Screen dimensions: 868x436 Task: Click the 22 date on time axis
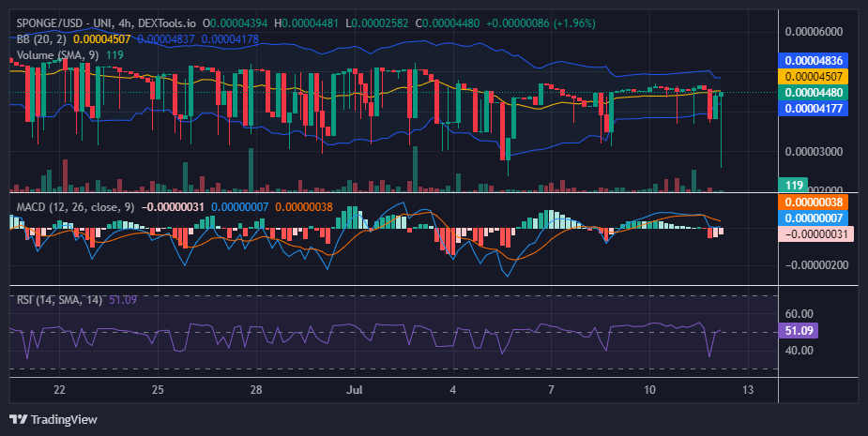pyautogui.click(x=59, y=389)
